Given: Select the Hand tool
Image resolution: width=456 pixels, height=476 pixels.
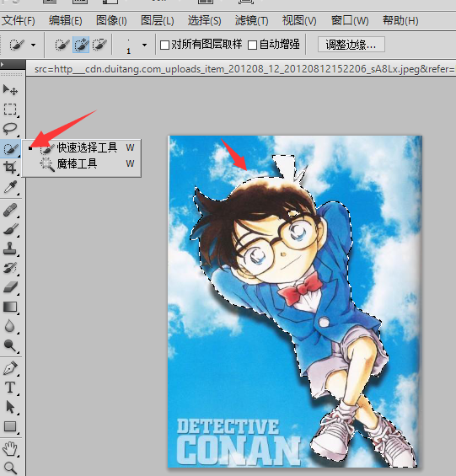Looking at the screenshot, I should [10, 449].
